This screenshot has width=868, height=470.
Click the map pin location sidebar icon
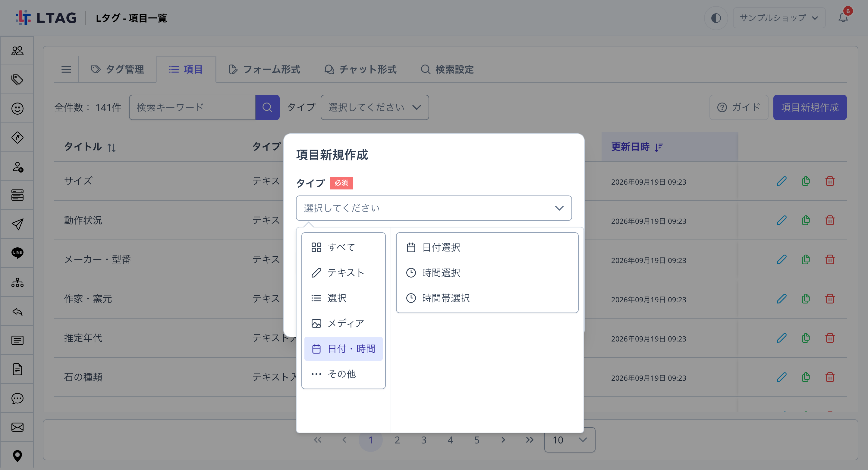pos(17,456)
